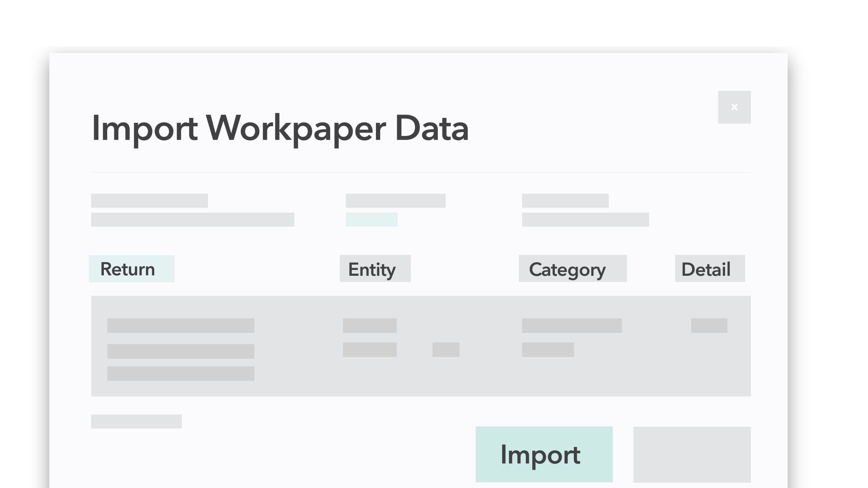The width and height of the screenshot is (868, 488).
Task: Click the Import button
Action: 544,455
